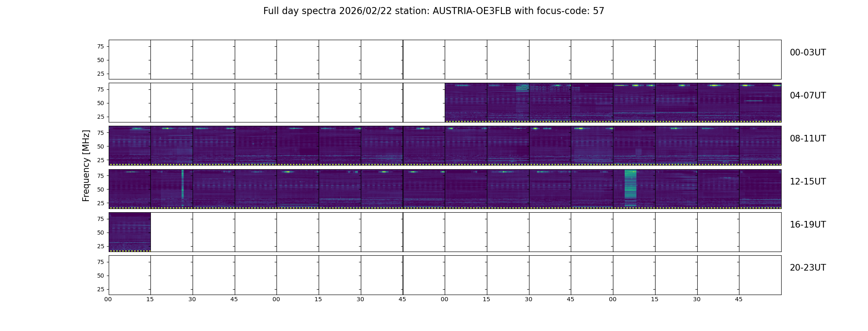Viewport: 868px width, 331px height.
Task: Open the only spectrogram segment in 16-19UT row
Action: click(x=130, y=232)
